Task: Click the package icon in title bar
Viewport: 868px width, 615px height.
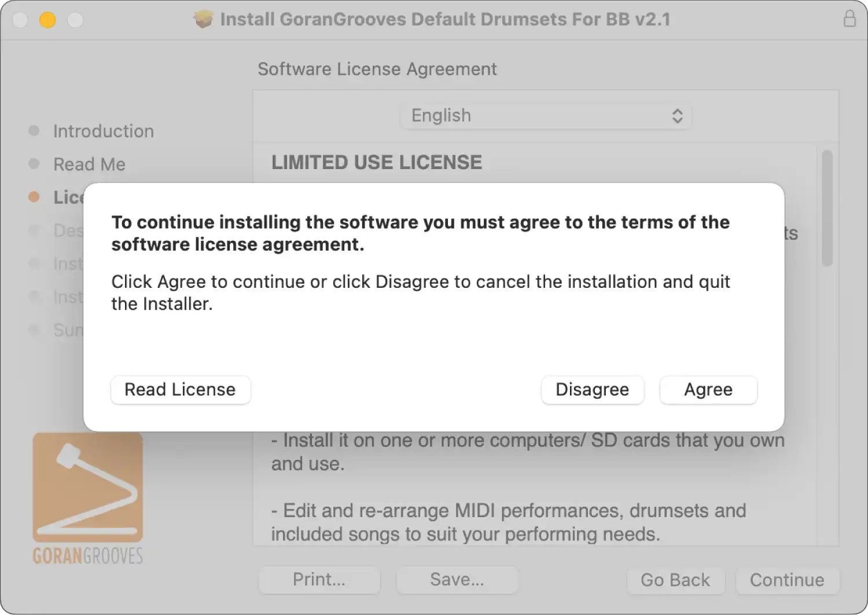Action: point(203,19)
